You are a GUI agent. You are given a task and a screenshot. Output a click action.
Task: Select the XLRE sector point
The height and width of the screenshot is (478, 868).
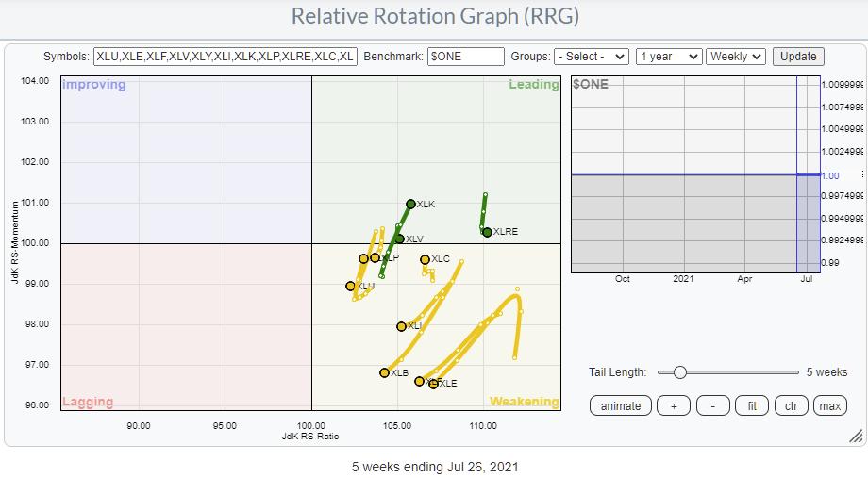(x=487, y=232)
